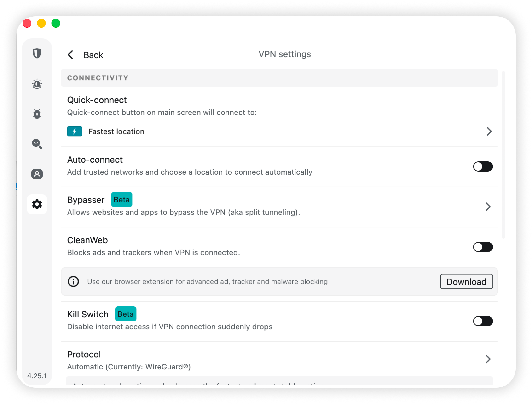The width and height of the screenshot is (532, 404).
Task: Click the green macOS fullscreen button
Action: click(x=56, y=23)
